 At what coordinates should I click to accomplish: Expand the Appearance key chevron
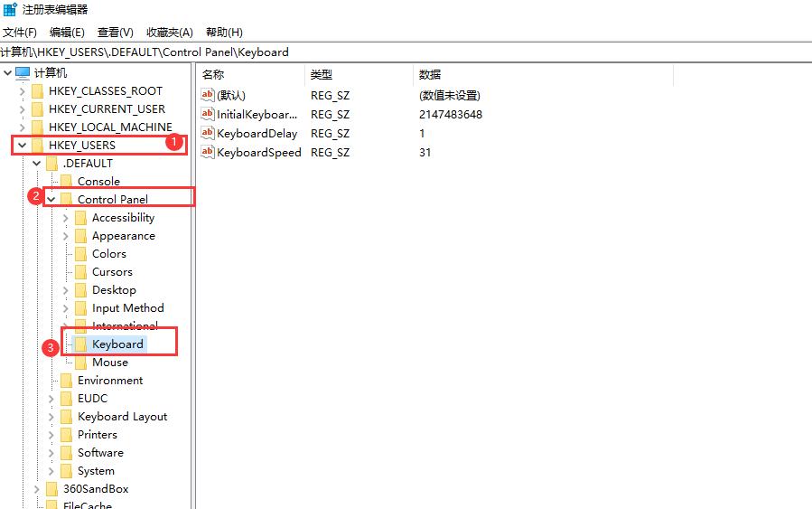tap(65, 236)
